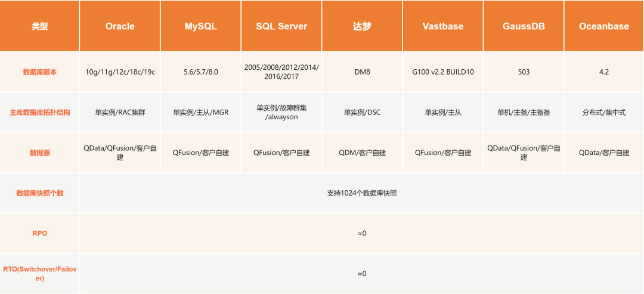This screenshot has width=644, height=294.
Task: Select the GaussDB column header
Action: coord(524,26)
